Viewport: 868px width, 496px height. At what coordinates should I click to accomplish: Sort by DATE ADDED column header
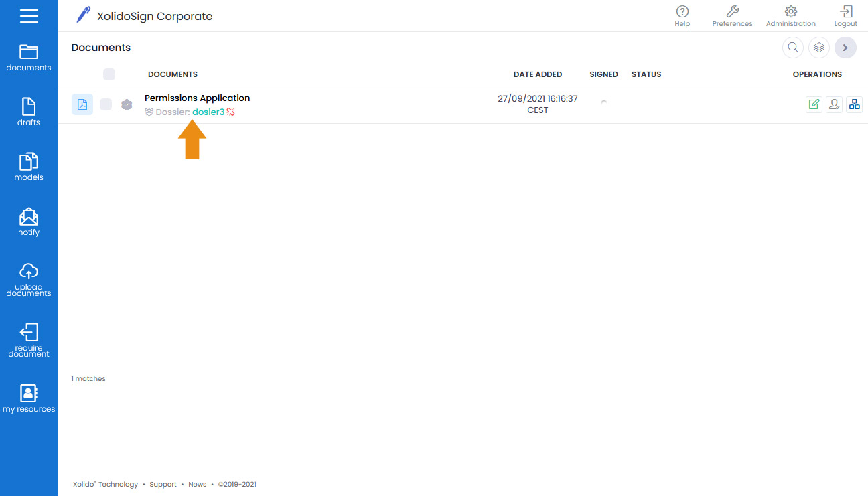(538, 74)
